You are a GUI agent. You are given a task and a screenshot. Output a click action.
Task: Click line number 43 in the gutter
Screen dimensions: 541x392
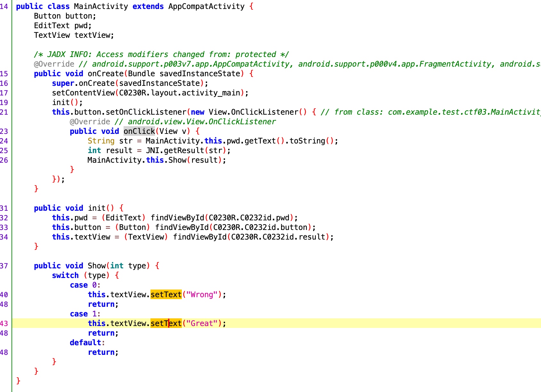[4, 323]
